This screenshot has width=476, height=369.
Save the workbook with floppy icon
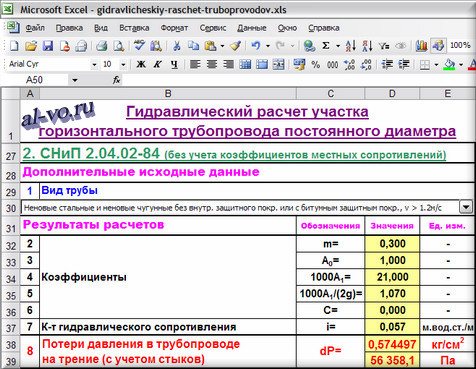(48, 46)
